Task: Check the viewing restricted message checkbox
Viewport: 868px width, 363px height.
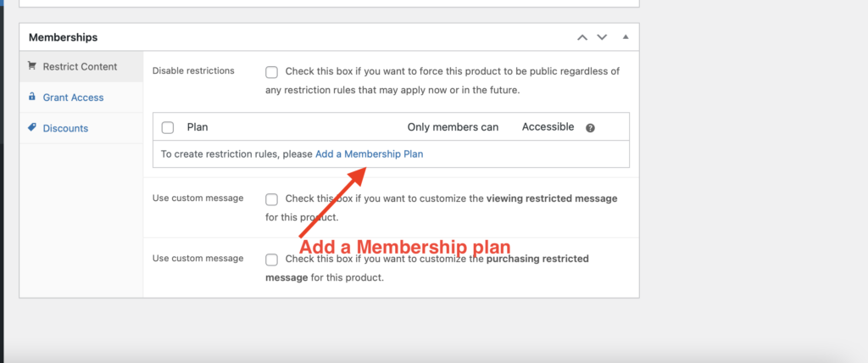Action: [271, 199]
